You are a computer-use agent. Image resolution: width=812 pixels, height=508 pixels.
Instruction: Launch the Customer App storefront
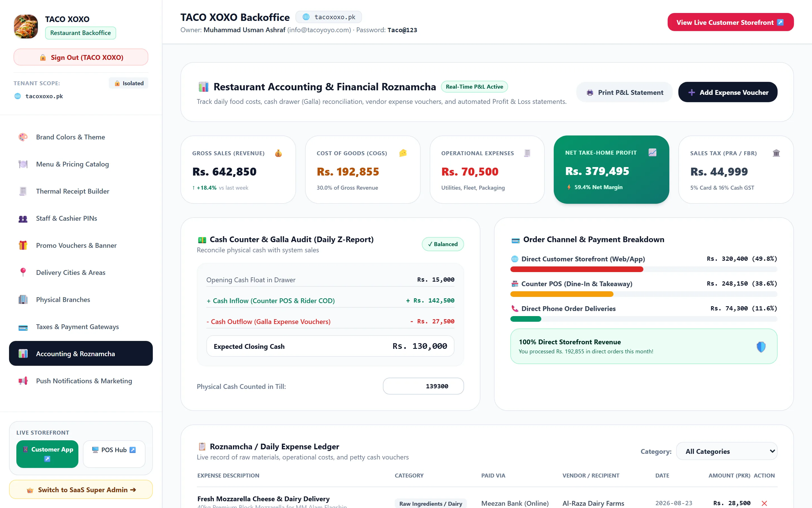click(x=47, y=454)
